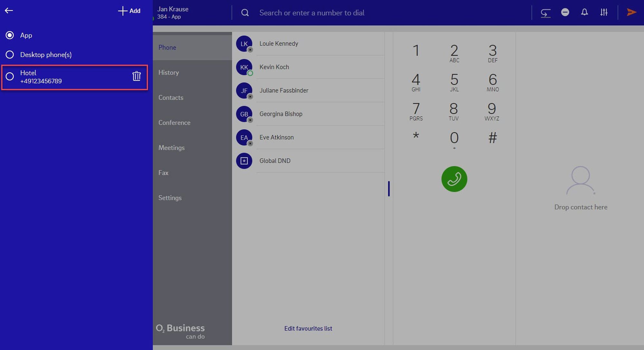Select the Hotel radio option

(x=10, y=77)
